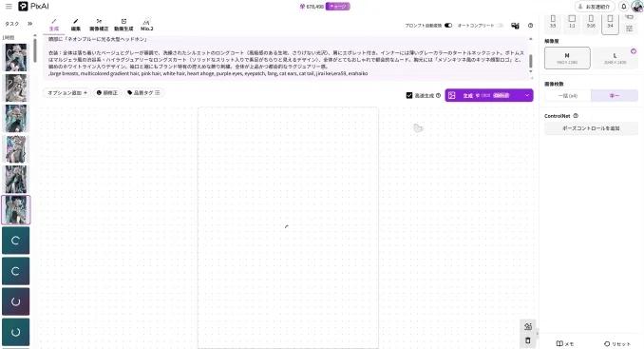This screenshot has height=349, width=644.
Task: Open custom size settings sliders icon
Action: tap(629, 29)
